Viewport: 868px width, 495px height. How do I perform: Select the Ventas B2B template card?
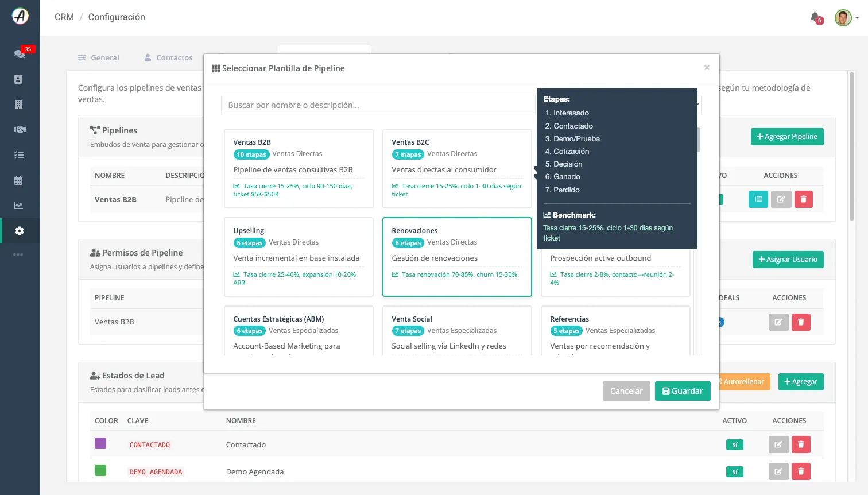299,168
